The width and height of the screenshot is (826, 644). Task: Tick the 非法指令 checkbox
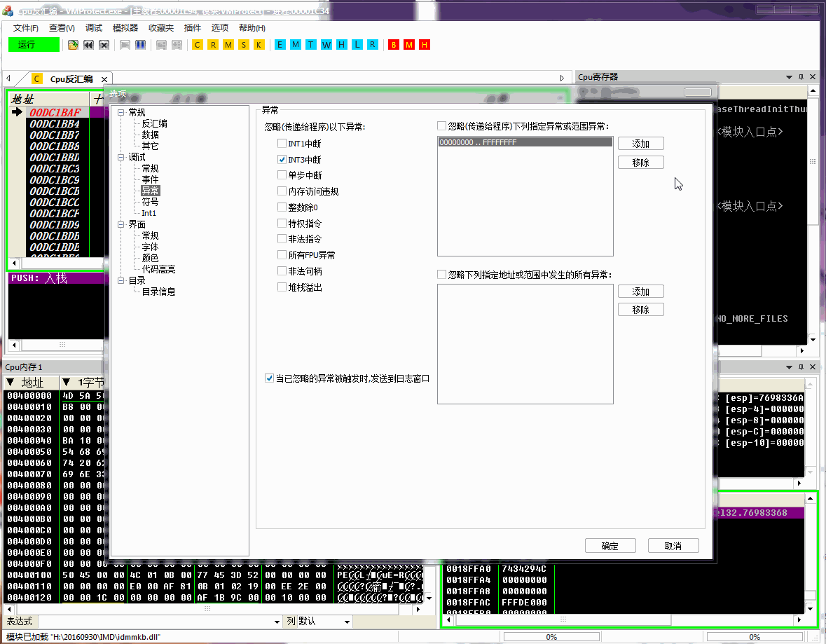pos(282,239)
